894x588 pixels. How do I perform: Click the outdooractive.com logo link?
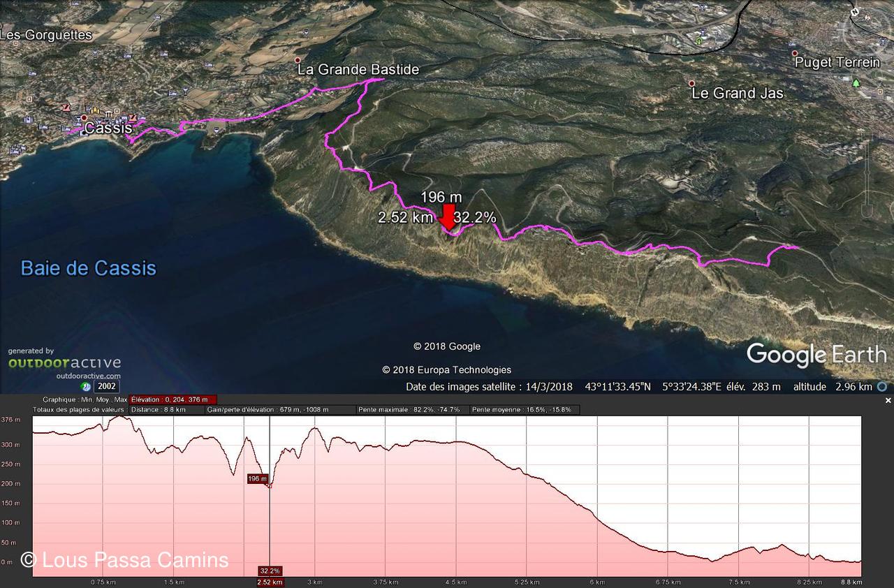tap(64, 363)
